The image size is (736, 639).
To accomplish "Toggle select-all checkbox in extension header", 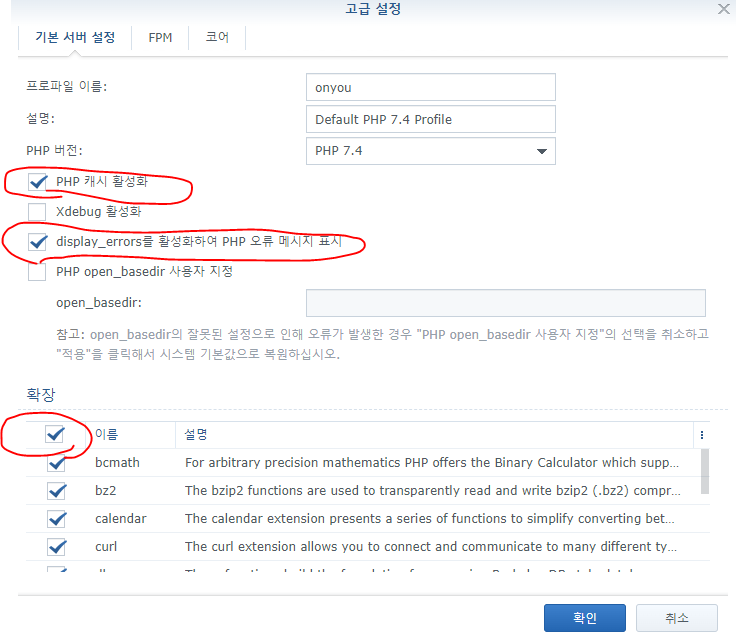I will pyautogui.click(x=54, y=434).
